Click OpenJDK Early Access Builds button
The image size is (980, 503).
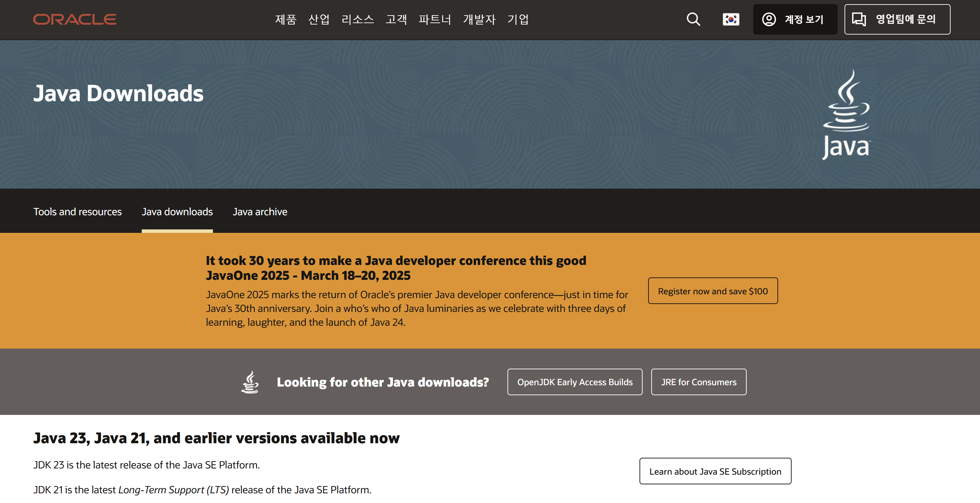click(575, 382)
